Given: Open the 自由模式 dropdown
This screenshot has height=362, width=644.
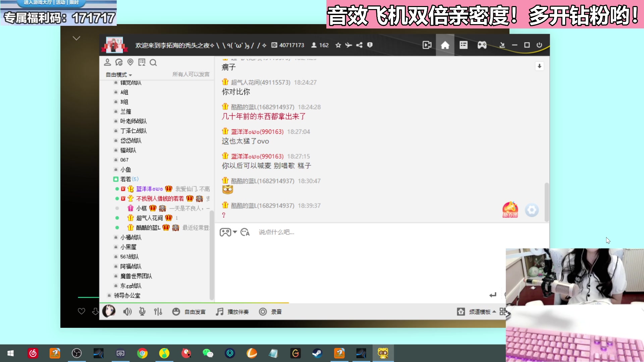Looking at the screenshot, I should point(118,74).
